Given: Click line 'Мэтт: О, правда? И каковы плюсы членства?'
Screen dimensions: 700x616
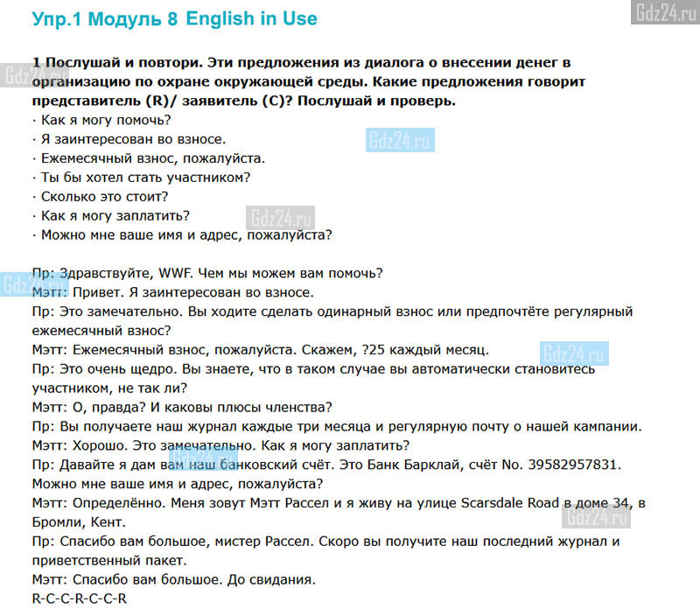Looking at the screenshot, I should [182, 408].
